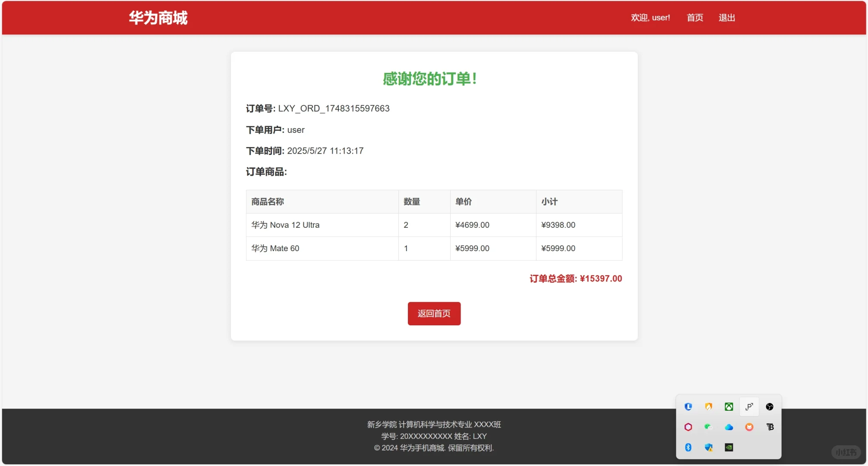
Task: Go to 首页 in the top navigation
Action: tap(694, 18)
